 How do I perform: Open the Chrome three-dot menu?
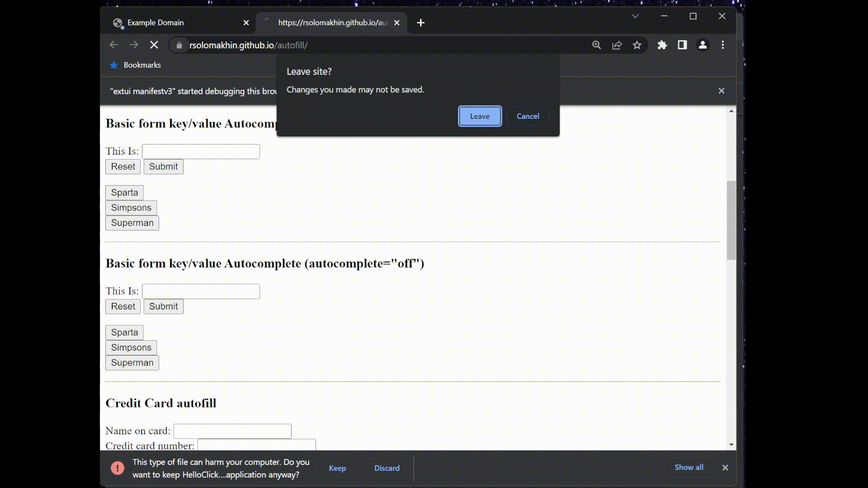723,45
